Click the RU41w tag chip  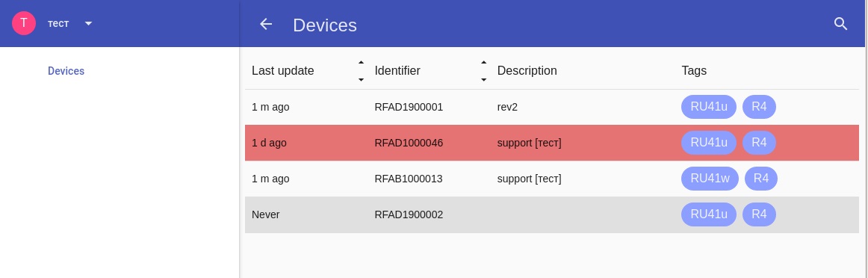710,179
